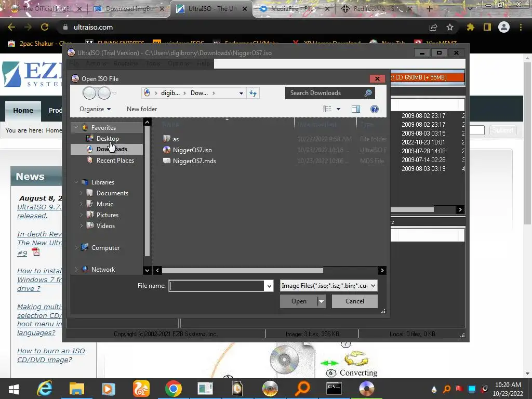Select Desktop in Favorites
The image size is (532, 399).
click(108, 138)
